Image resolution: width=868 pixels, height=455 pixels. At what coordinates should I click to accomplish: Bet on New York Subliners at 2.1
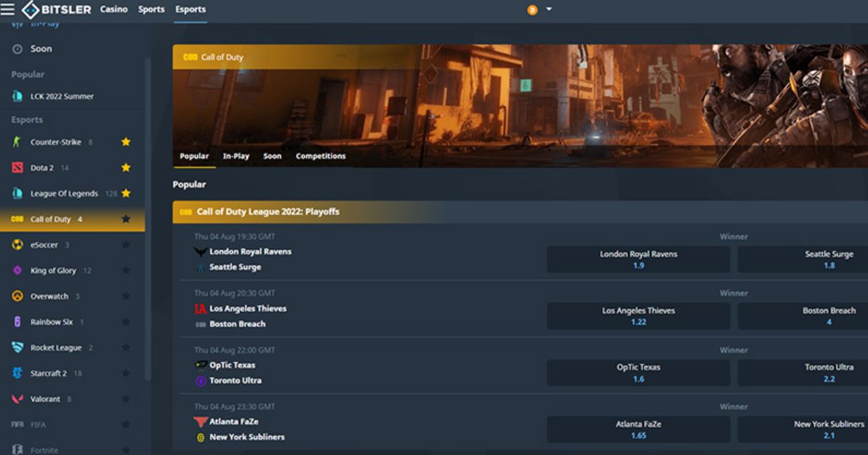[803, 430]
